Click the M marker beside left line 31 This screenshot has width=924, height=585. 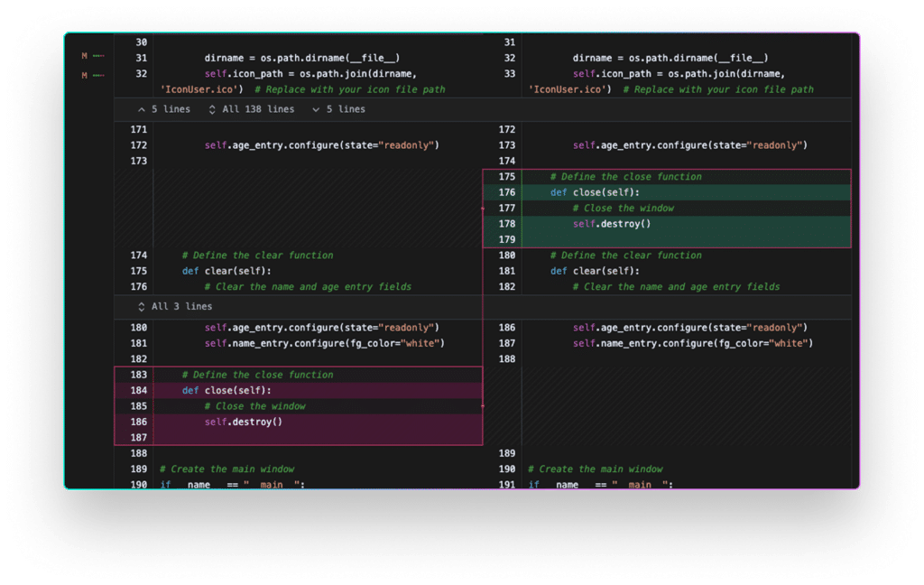84,56
